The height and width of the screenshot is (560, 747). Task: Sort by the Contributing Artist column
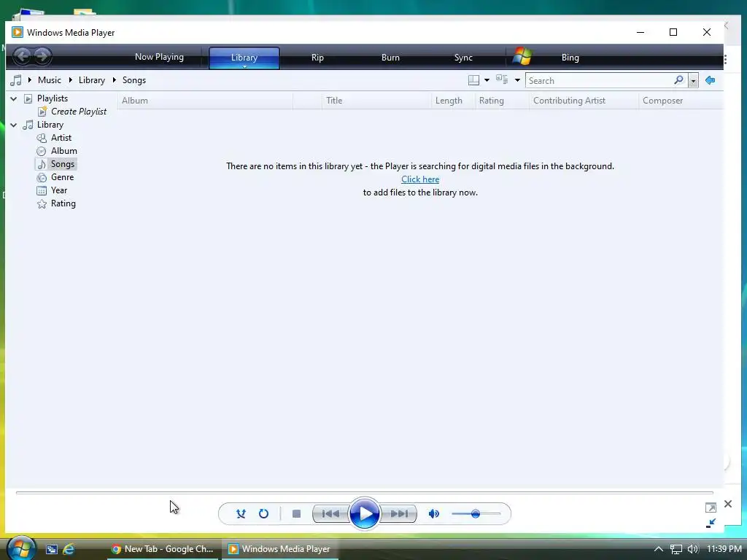click(x=584, y=101)
